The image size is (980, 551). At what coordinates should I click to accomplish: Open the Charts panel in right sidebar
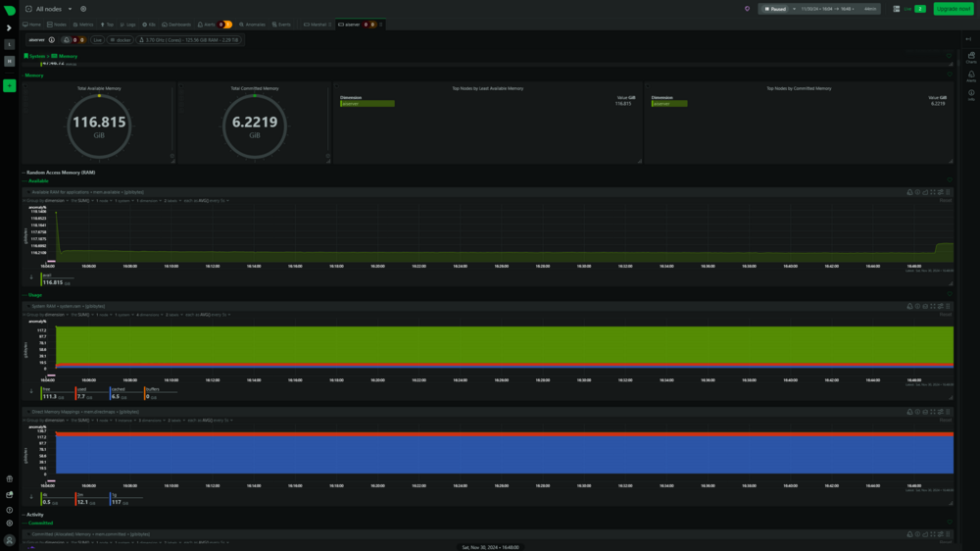pyautogui.click(x=971, y=58)
